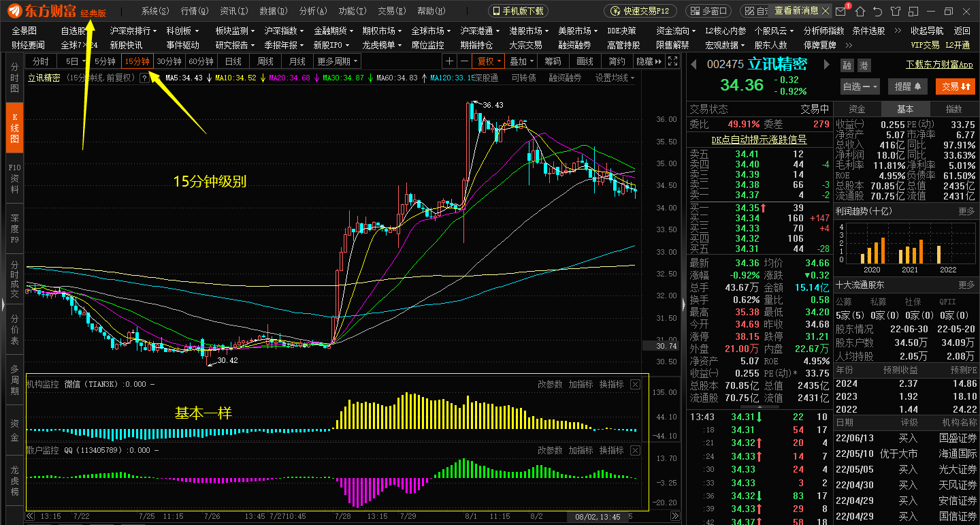The image size is (980, 525).
Task: Zoom out the chart with the minus icon
Action: pos(464,61)
